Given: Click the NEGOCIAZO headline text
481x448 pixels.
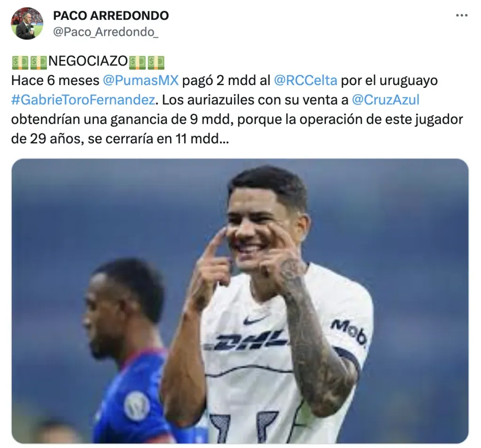Looking at the screenshot, I should pyautogui.click(x=88, y=61).
